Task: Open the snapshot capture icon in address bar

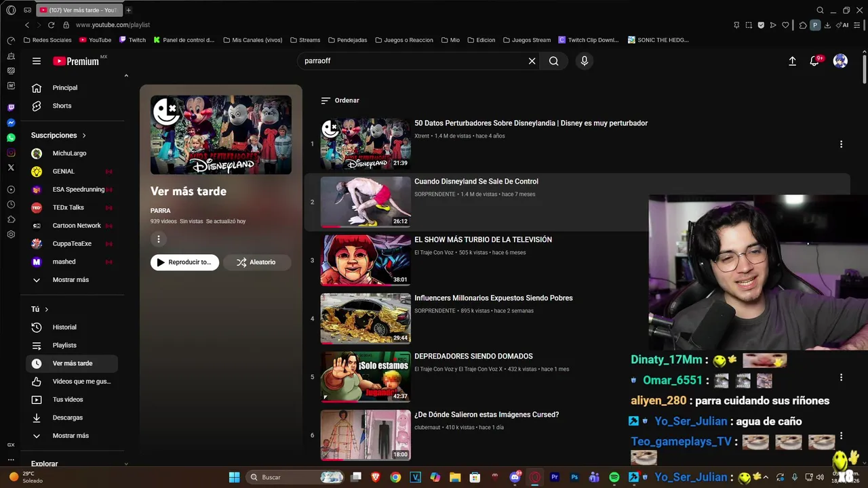Action: [749, 25]
